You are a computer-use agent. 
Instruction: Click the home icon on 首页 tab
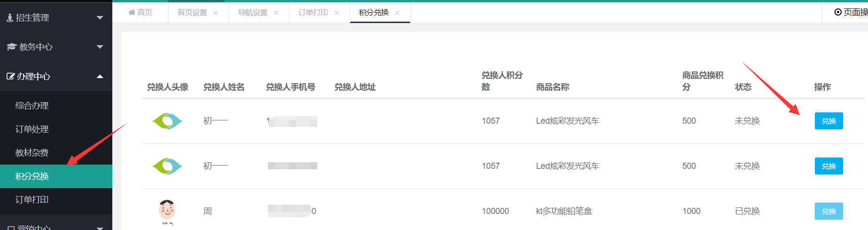point(132,12)
